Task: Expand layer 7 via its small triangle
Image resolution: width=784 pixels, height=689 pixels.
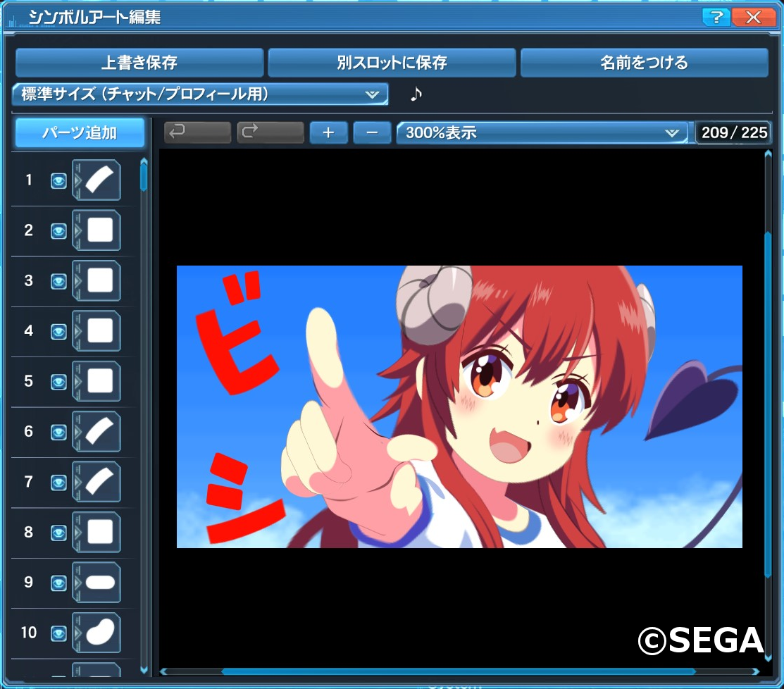Action: [77, 481]
